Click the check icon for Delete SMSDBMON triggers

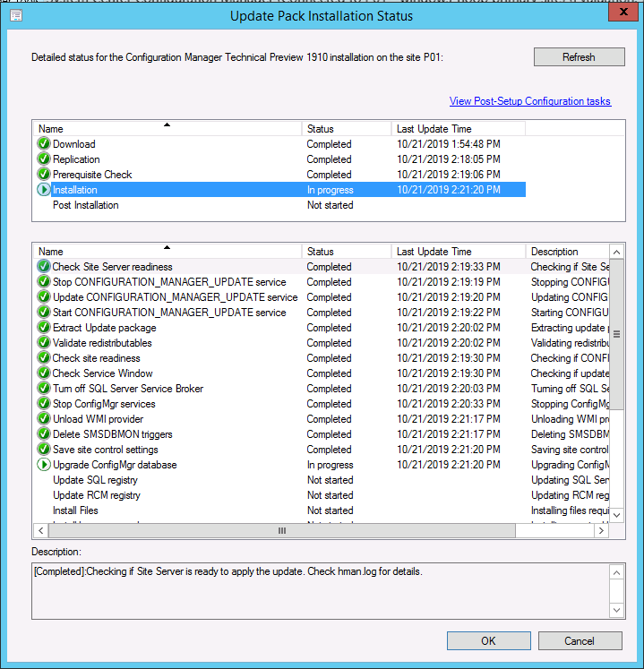point(44,434)
